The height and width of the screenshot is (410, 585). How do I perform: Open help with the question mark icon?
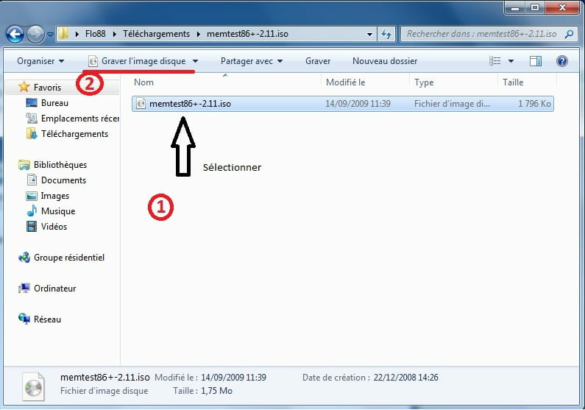pyautogui.click(x=562, y=61)
